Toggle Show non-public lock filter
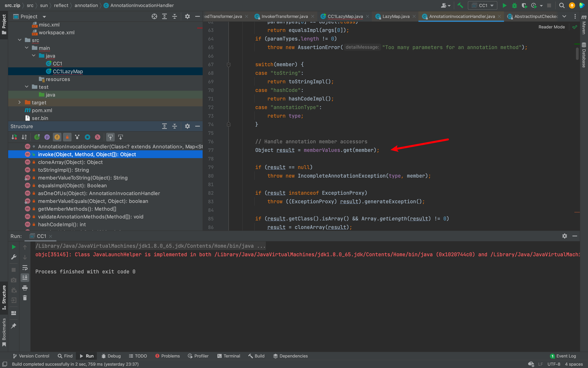Viewport: 588px width, 368px height. click(x=67, y=137)
